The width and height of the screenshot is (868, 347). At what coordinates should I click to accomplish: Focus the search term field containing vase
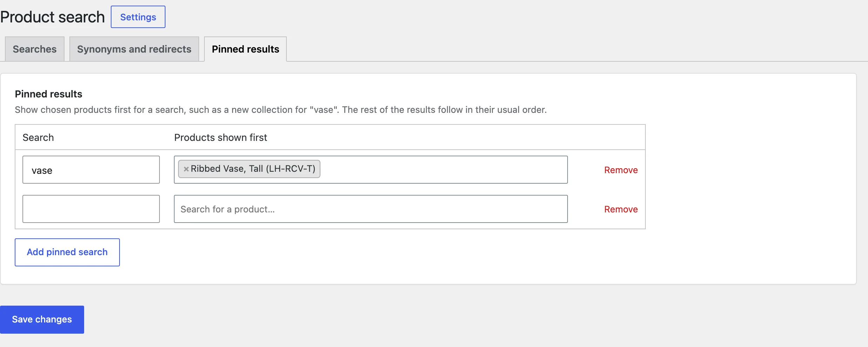(x=91, y=170)
